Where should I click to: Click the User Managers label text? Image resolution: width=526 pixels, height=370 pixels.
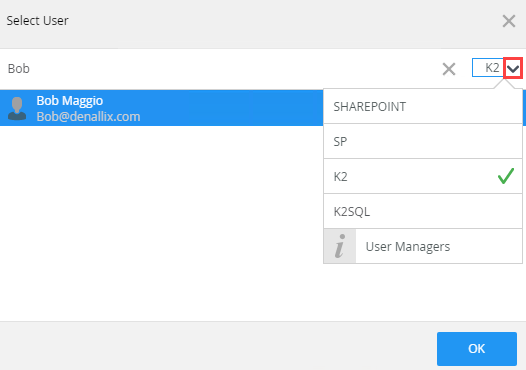[x=408, y=247]
